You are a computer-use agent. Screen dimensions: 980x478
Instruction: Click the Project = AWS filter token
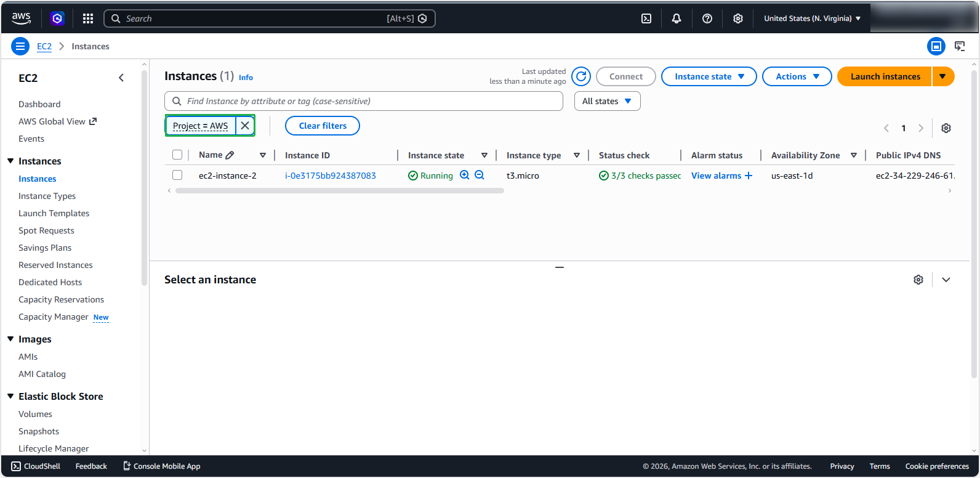[201, 126]
